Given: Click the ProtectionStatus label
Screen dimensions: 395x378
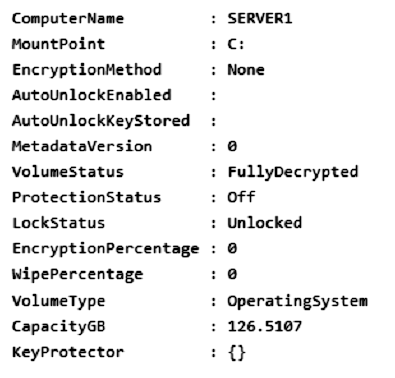Looking at the screenshot, I should pos(87,197).
